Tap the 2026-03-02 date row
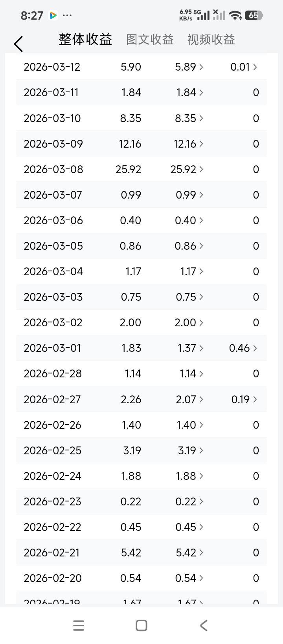Viewport: 283px width, 644px height. tap(141, 322)
